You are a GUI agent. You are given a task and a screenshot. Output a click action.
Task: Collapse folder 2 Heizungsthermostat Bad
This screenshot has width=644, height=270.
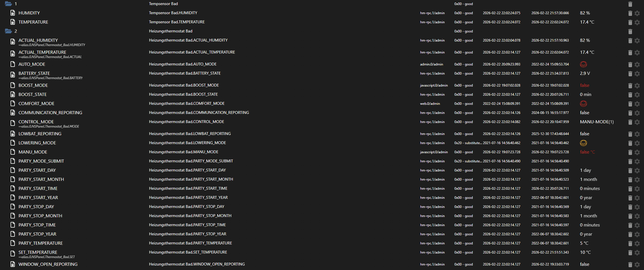[8, 31]
